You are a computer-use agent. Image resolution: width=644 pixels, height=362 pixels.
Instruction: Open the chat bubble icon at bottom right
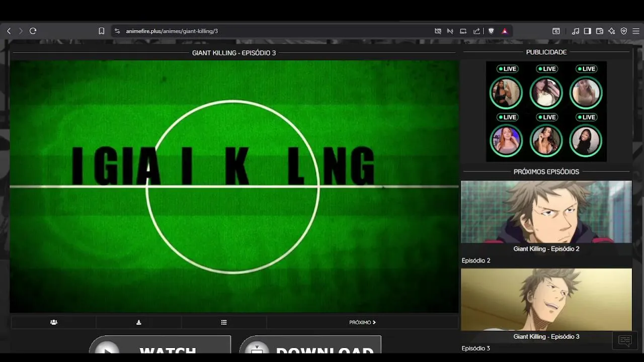625,341
